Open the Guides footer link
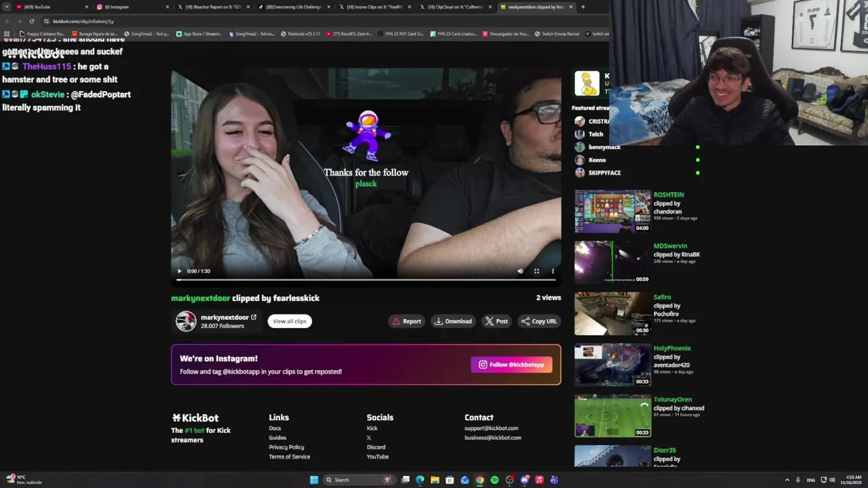 tap(277, 438)
